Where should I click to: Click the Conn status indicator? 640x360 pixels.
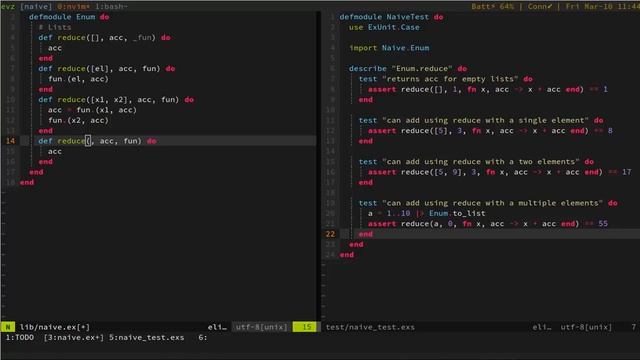(540, 6)
